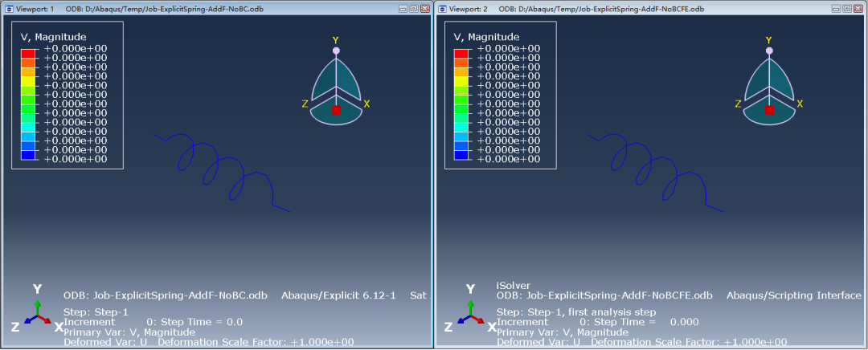Viewport: 868px width, 350px height.
Task: Click the red legend swatch in Viewport 2
Action: point(461,53)
